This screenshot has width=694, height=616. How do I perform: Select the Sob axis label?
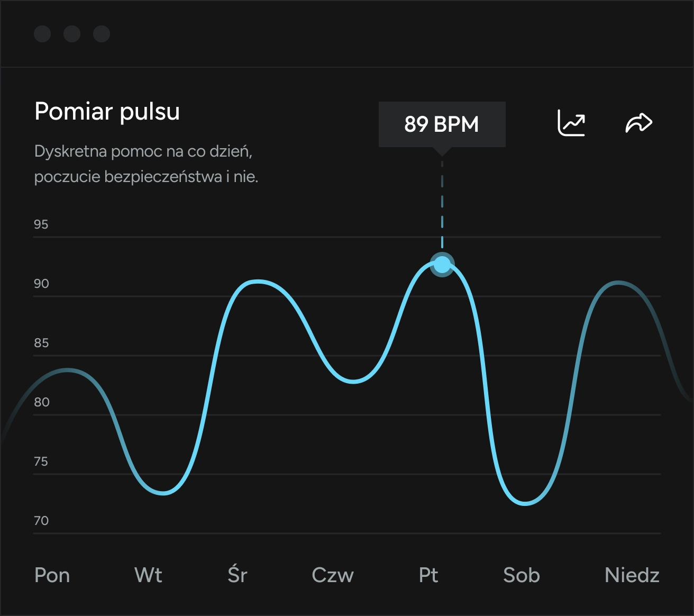[521, 575]
